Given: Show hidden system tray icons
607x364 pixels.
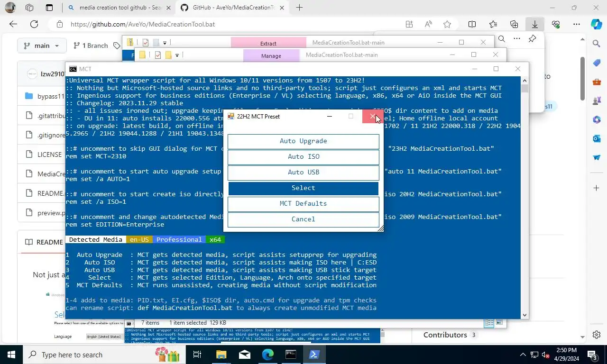Looking at the screenshot, I should tap(523, 355).
